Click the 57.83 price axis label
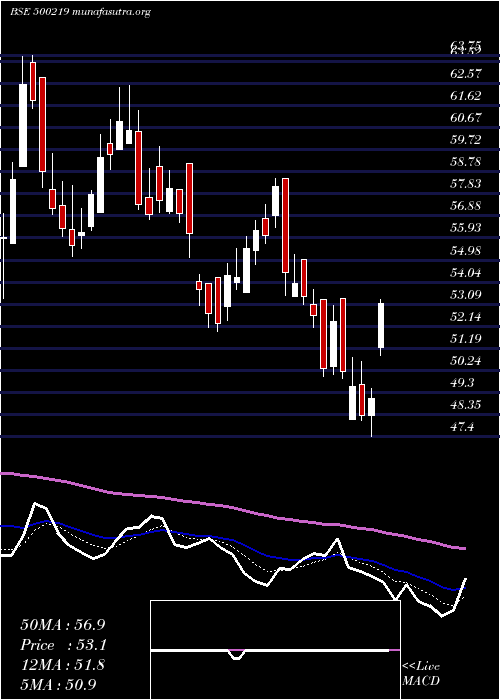 [466, 183]
